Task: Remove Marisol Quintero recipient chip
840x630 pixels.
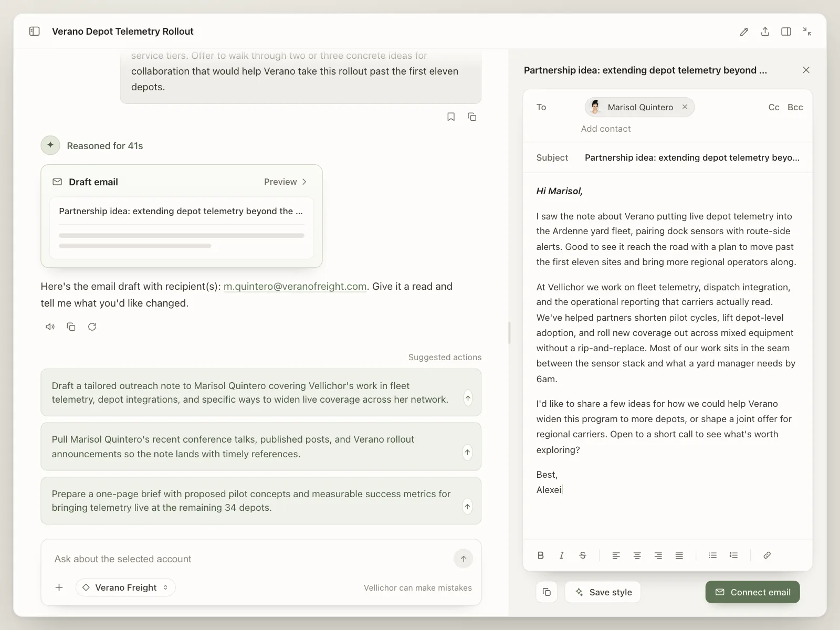Action: pyautogui.click(x=685, y=107)
